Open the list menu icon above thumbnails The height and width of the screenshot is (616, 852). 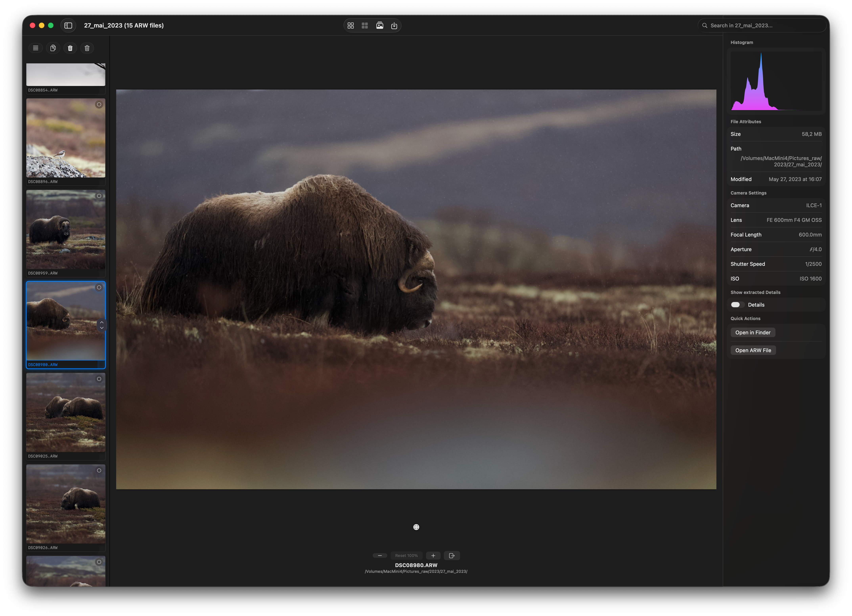click(36, 48)
